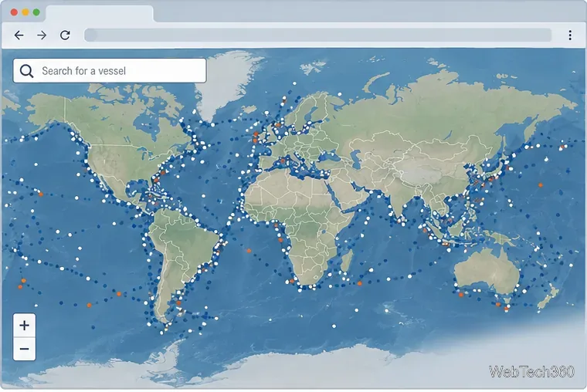Click the green maximize window dot
Image resolution: width=587 pixels, height=392 pixels.
point(36,12)
